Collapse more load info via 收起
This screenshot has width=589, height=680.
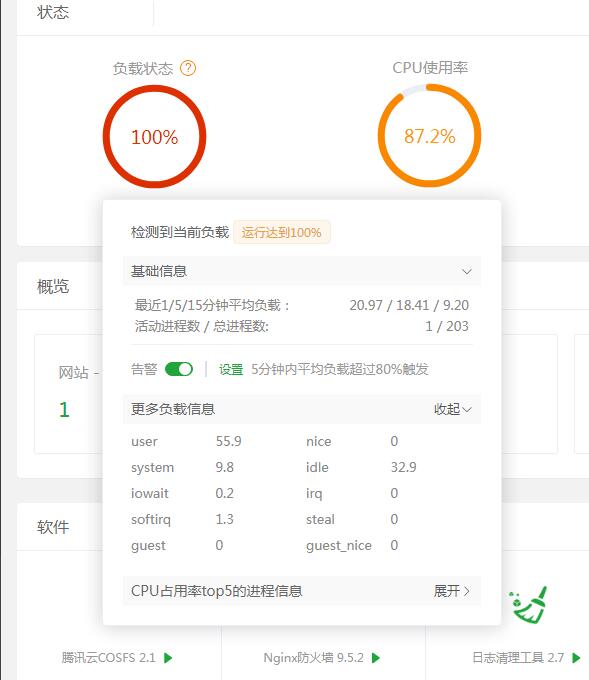pyautogui.click(x=452, y=409)
